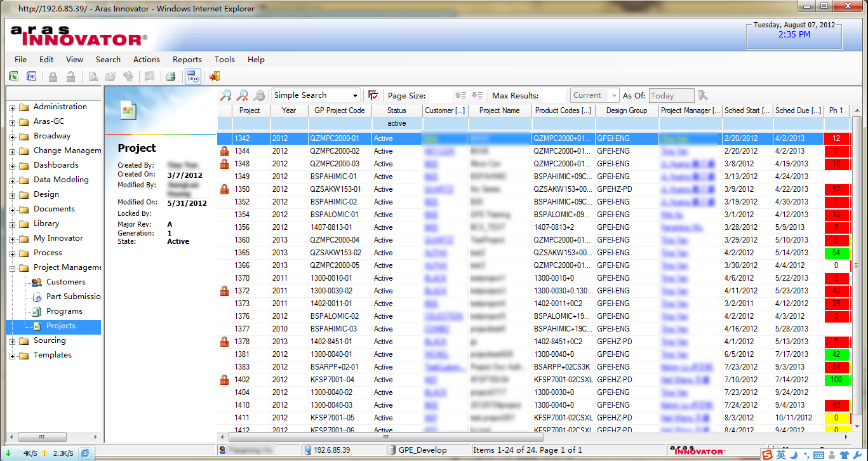The width and height of the screenshot is (868, 461).
Task: Select project code QZSAKW153-01 cell
Action: pyautogui.click(x=340, y=189)
